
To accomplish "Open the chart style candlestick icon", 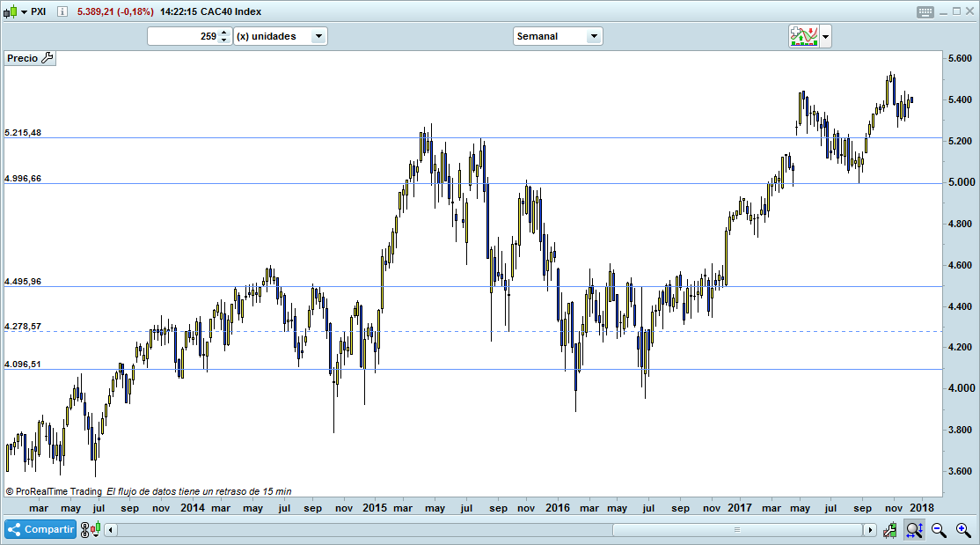I will click(96, 530).
